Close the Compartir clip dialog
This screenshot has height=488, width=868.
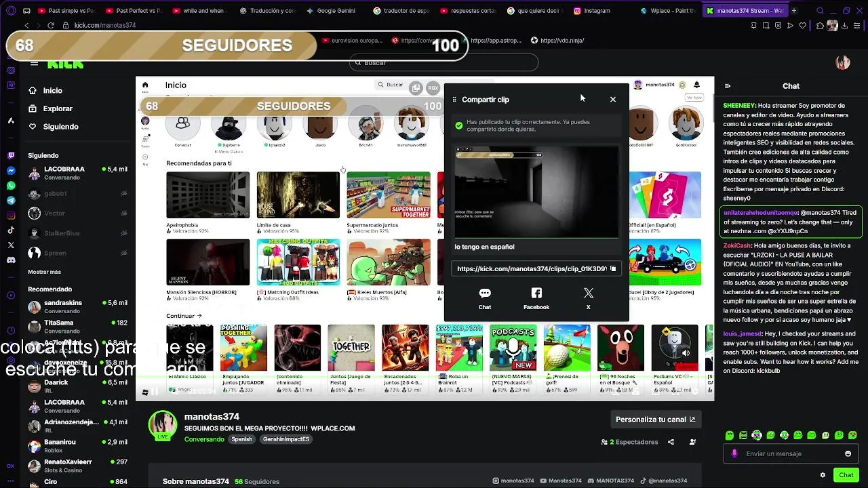click(x=612, y=99)
